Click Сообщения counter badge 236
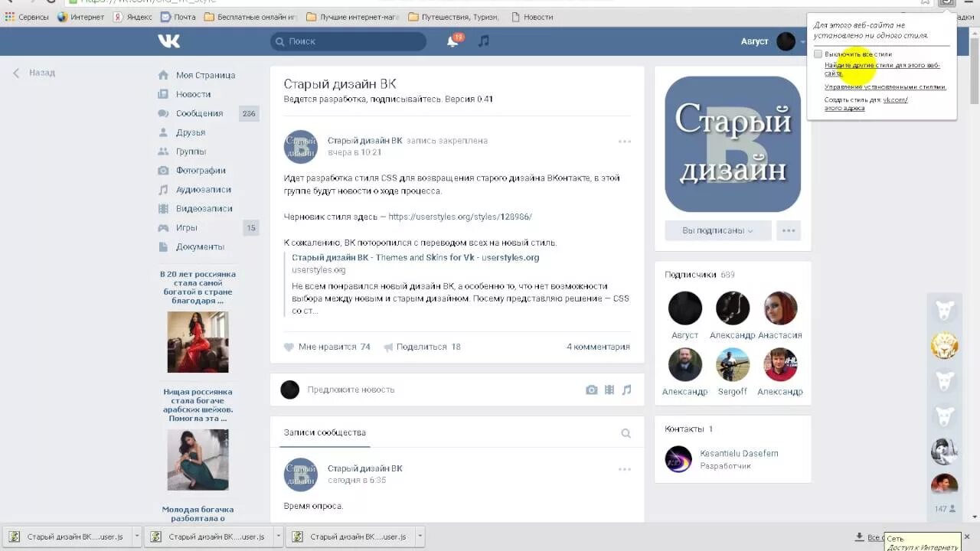Screen dimensions: 980x551 point(249,113)
